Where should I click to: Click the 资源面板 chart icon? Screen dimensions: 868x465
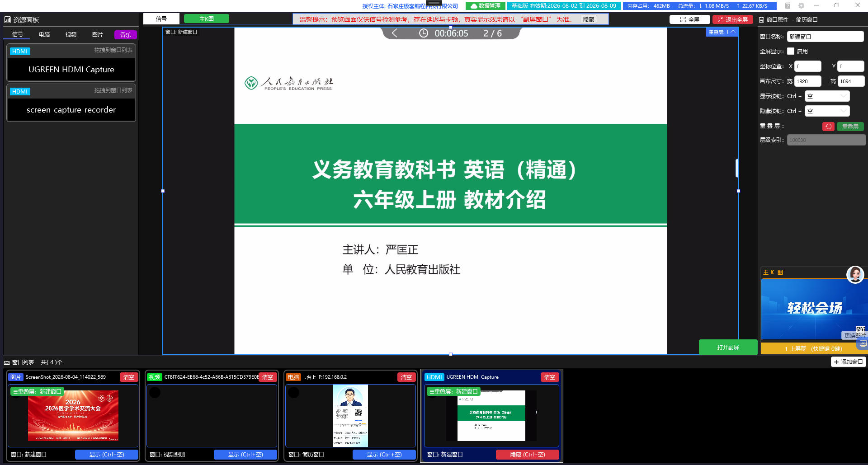point(7,20)
